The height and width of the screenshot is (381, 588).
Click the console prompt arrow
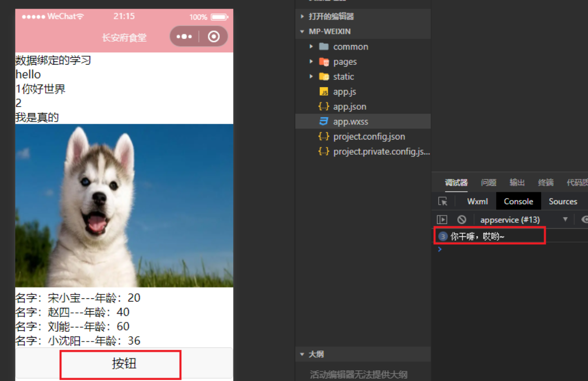tap(440, 249)
